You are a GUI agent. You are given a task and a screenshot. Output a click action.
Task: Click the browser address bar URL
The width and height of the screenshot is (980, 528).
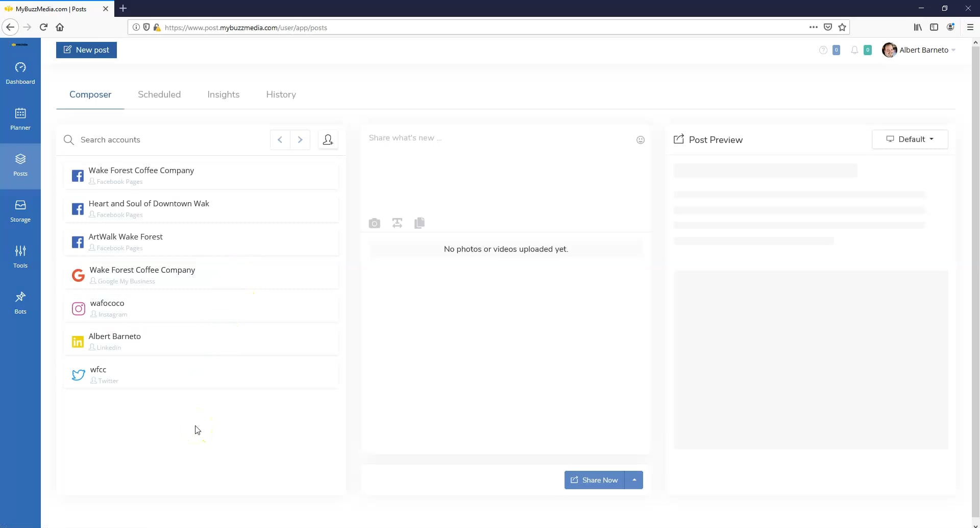tap(246, 28)
